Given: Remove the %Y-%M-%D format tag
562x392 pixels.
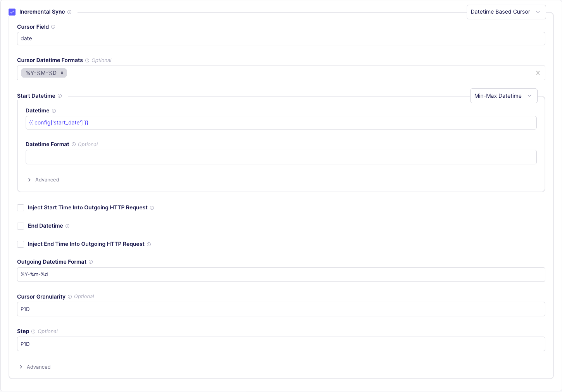Looking at the screenshot, I should (62, 73).
